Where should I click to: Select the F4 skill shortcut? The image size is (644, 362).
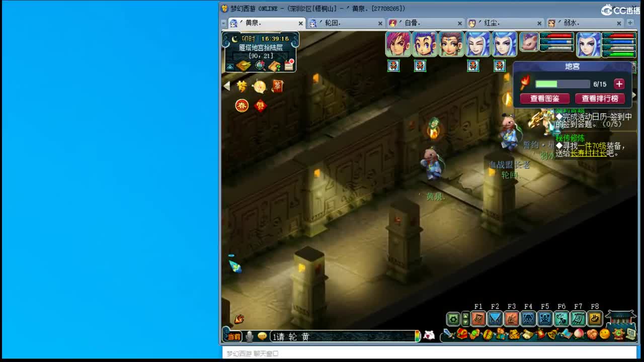point(528,319)
